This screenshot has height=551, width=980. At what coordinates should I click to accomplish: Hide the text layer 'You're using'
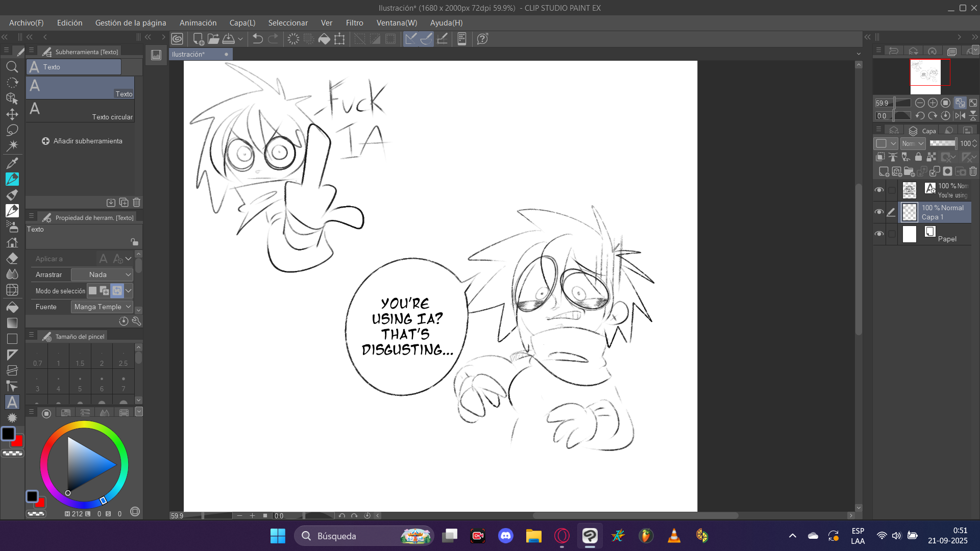[x=879, y=190]
